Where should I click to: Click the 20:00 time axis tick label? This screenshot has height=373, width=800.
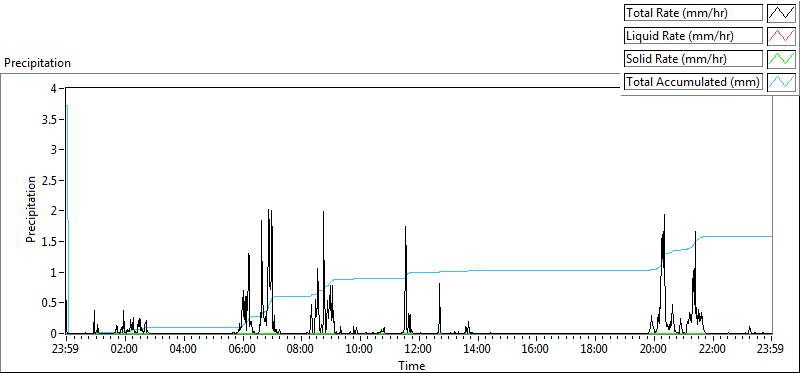tap(654, 350)
